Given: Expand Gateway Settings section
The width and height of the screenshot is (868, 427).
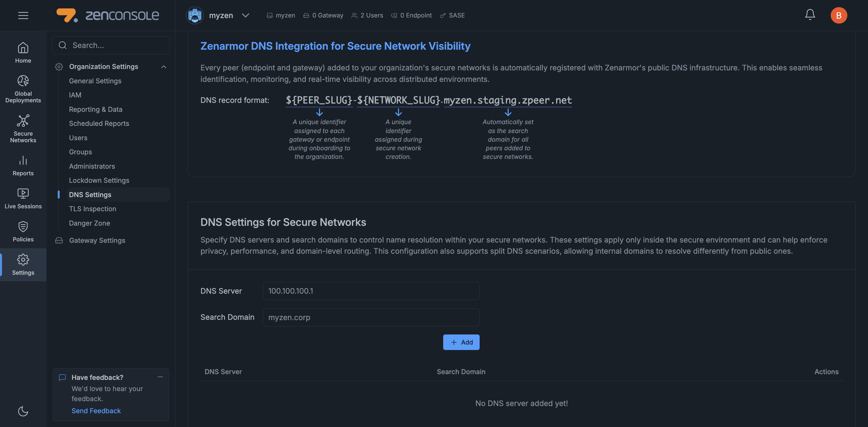Looking at the screenshot, I should coord(97,240).
